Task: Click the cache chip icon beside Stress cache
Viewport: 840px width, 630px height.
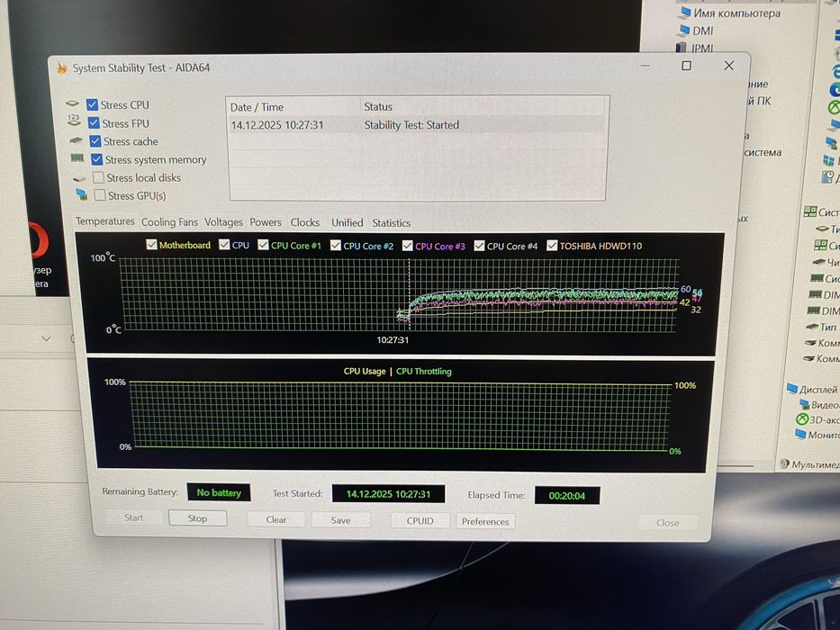Action: click(76, 140)
